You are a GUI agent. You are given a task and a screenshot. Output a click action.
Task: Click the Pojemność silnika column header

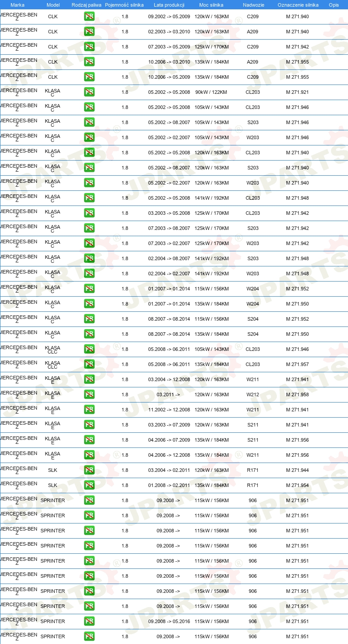[124, 5]
